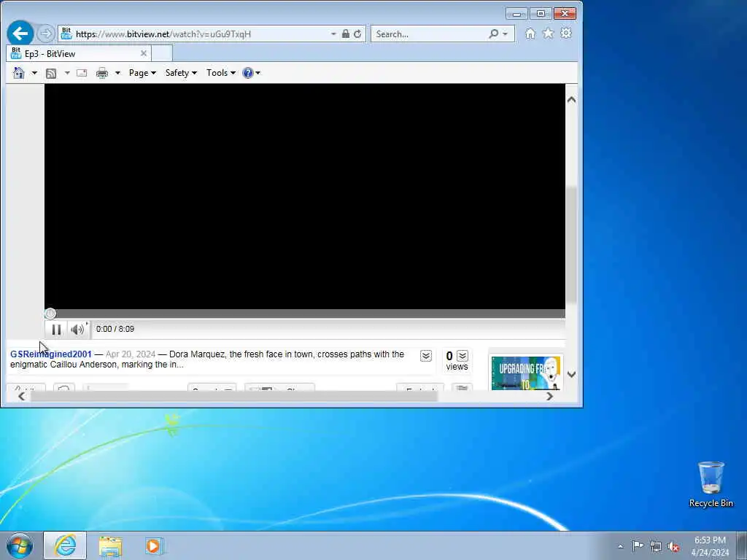Expand the views statistics arrow
The height and width of the screenshot is (560, 747).
462,356
